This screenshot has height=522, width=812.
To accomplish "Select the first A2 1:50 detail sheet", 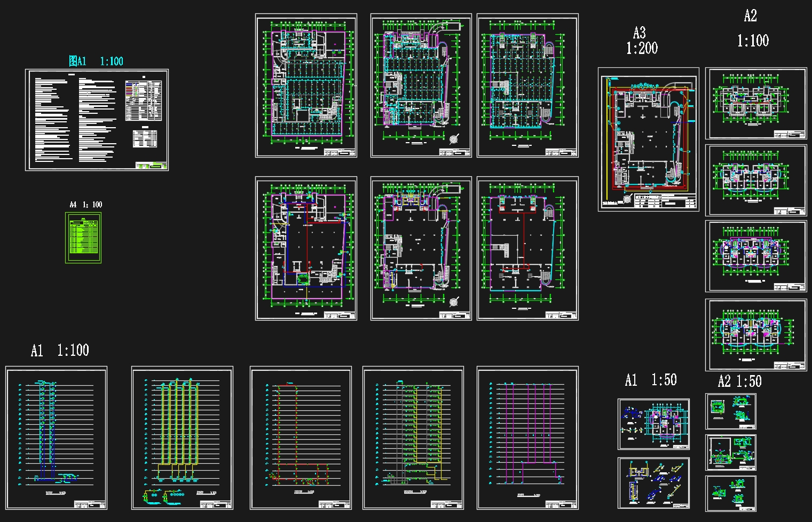I will [731, 411].
